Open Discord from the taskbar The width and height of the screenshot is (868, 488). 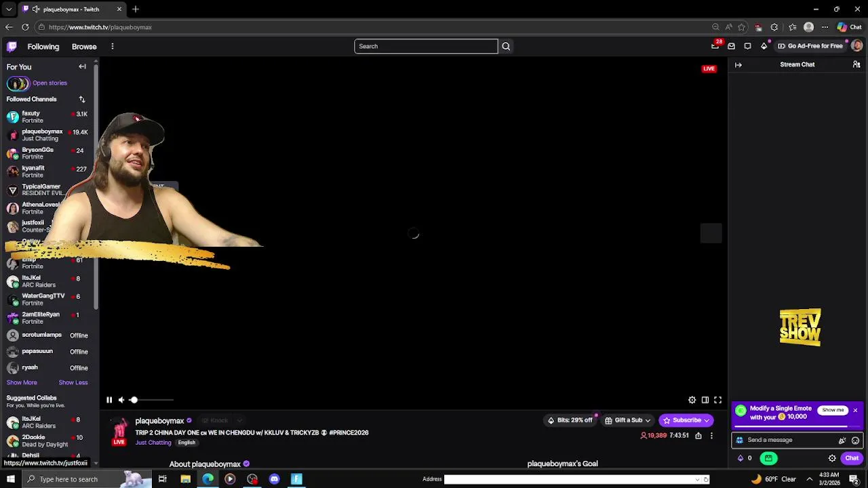[274, 479]
